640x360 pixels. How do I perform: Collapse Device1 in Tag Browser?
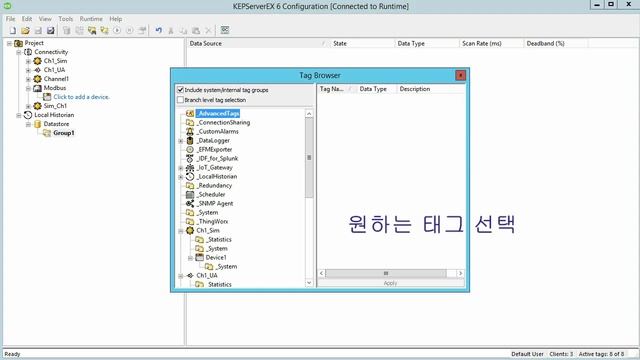[x=190, y=258]
